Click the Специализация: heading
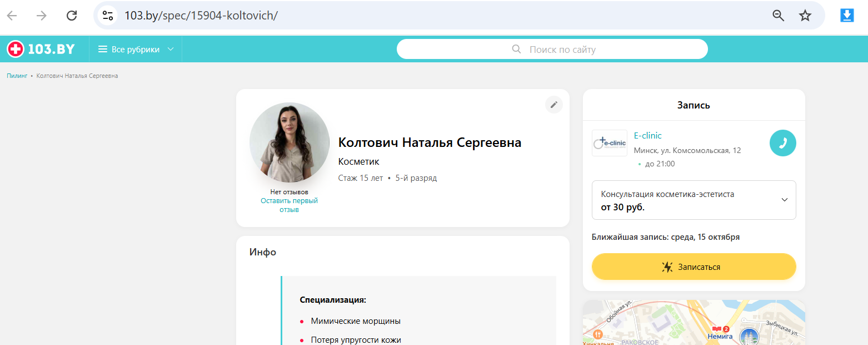 tap(333, 300)
